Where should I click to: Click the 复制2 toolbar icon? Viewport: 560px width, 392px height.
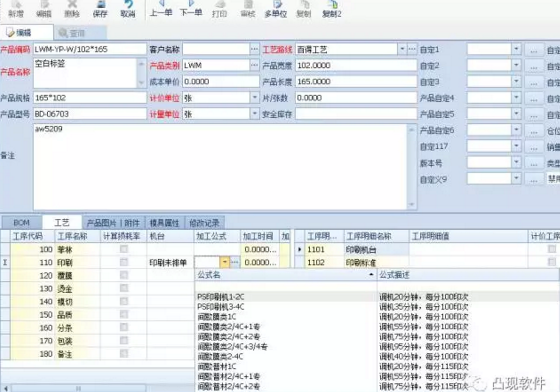(332, 9)
